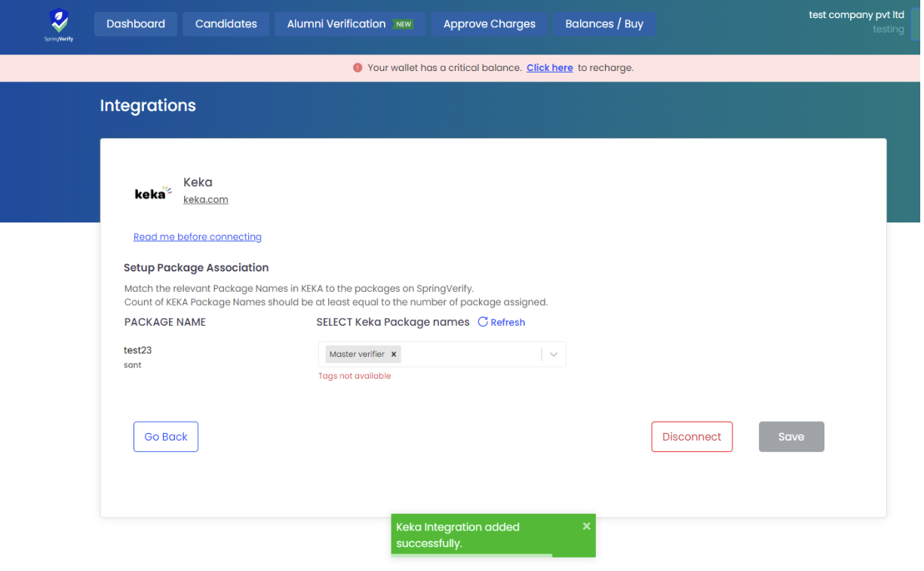Switch to Alumni Verification
Image resolution: width=924 pixels, height=571 pixels.
(x=336, y=24)
